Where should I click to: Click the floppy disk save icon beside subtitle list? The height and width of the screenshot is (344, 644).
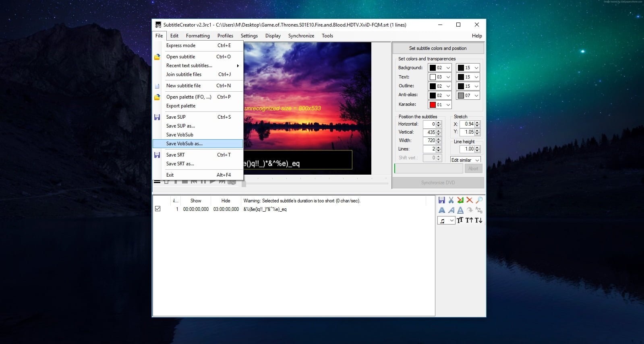(442, 200)
